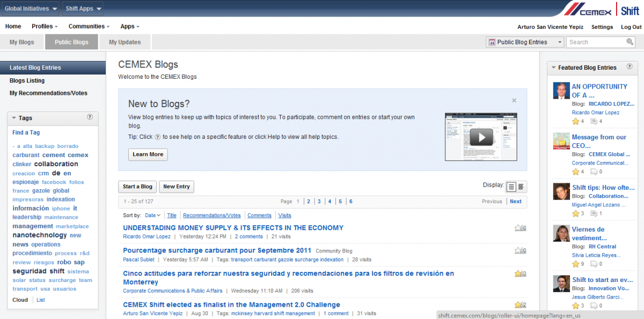Viewport: 644px width, 319px height.
Task: Open My Recommendations/Votes
Action: point(48,93)
